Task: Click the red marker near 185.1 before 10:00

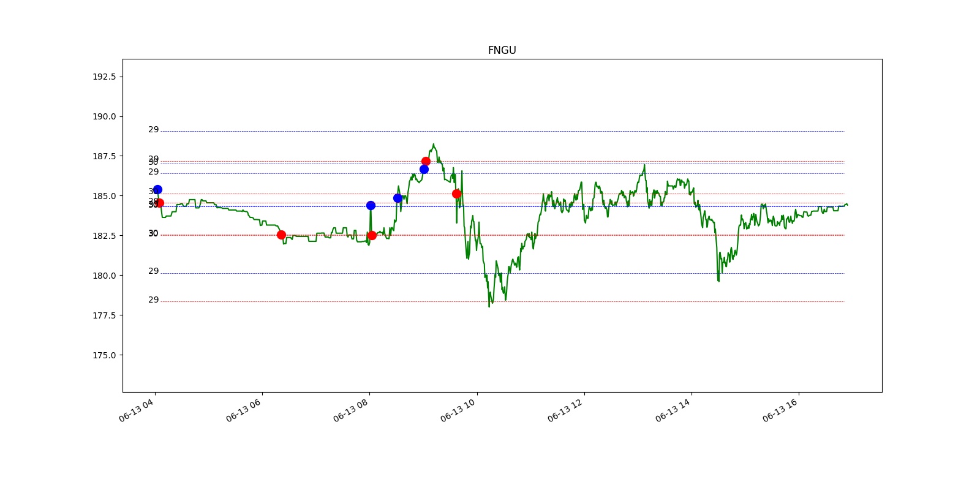Action: [456, 194]
